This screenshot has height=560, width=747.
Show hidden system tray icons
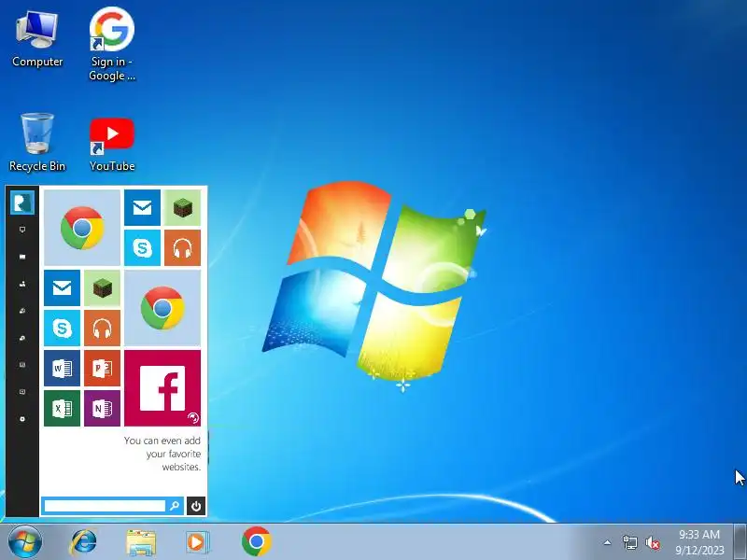(607, 542)
